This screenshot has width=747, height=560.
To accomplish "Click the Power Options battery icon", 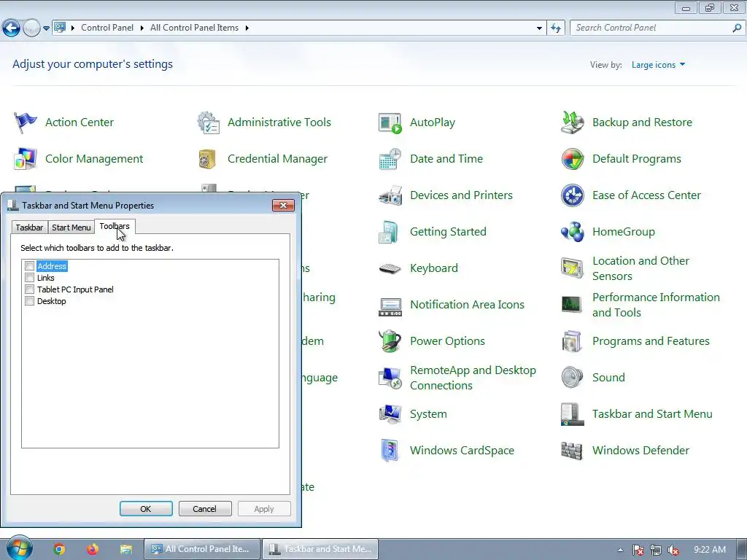I will (x=390, y=341).
